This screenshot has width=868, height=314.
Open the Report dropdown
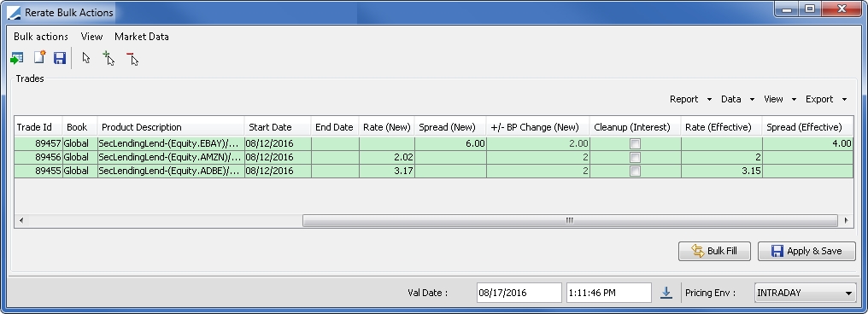tap(690, 99)
